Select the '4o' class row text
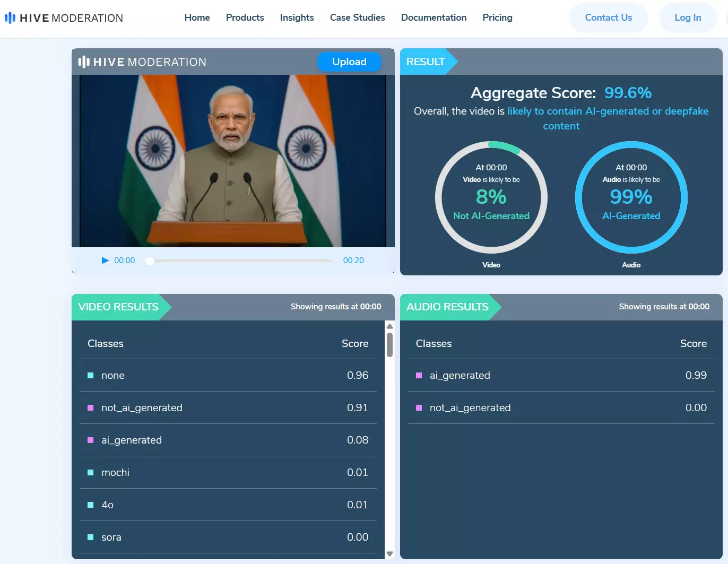 coord(107,505)
